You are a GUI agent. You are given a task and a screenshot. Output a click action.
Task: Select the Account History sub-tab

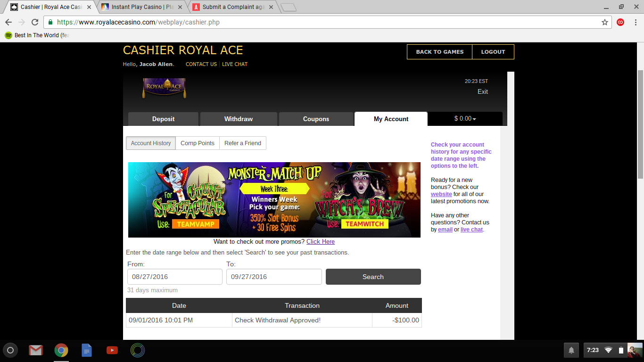point(151,143)
